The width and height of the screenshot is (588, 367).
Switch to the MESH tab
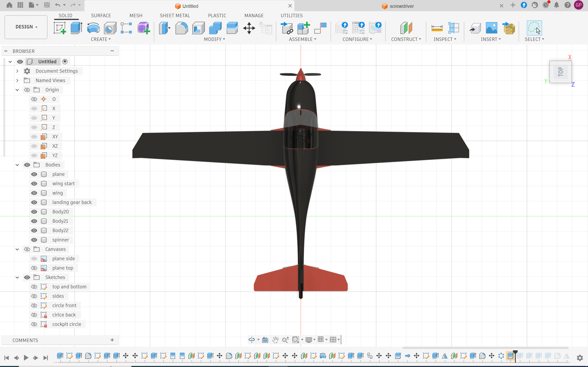(x=136, y=15)
